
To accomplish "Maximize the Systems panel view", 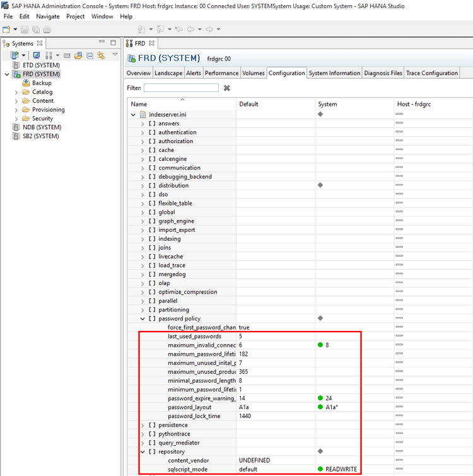I will [114, 42].
